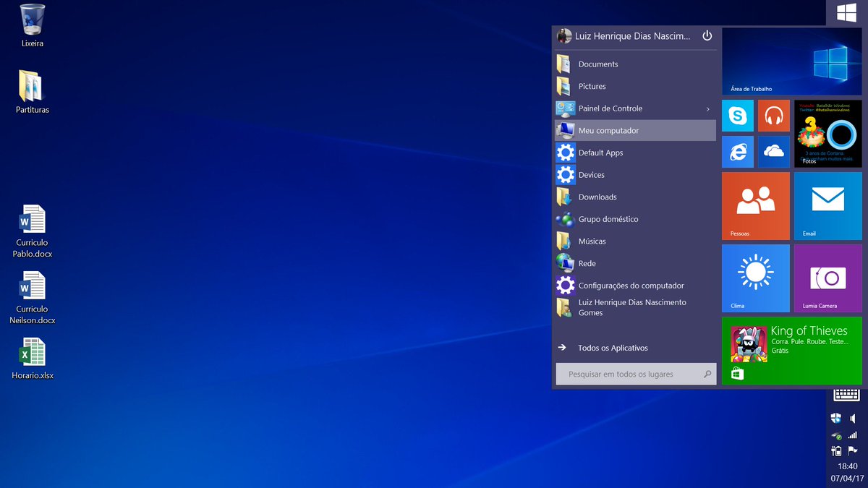Open Configurações do computador
Viewport: 868px width, 488px height.
coord(636,286)
